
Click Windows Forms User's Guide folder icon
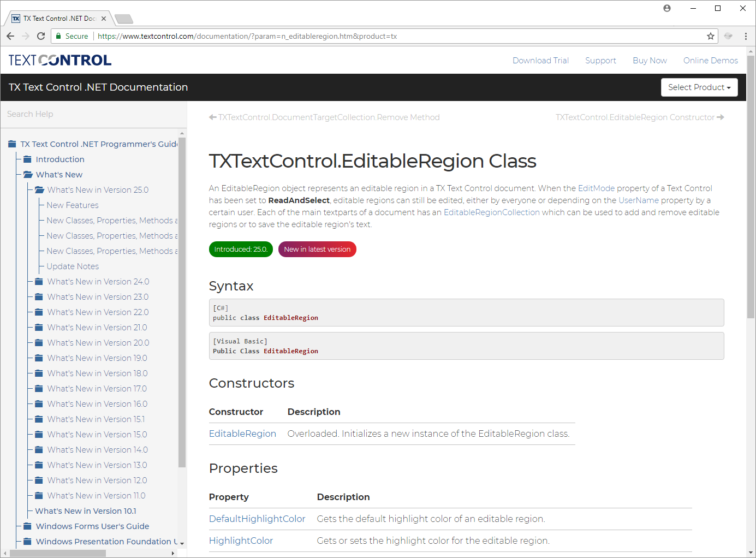point(27,526)
